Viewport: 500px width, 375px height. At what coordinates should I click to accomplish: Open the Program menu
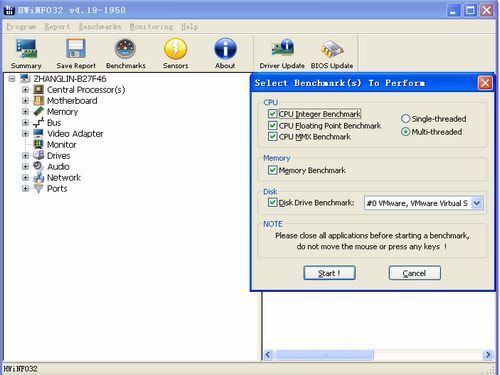(21, 26)
